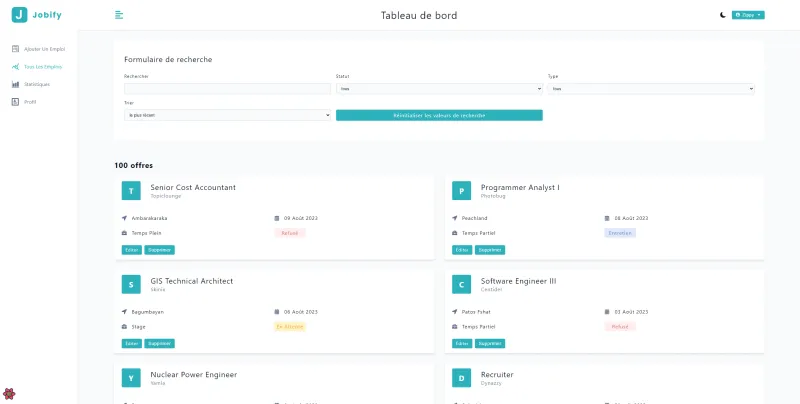Screen dimensions: 800x404
Task: Expand the Type filter dropdown
Action: coord(651,88)
